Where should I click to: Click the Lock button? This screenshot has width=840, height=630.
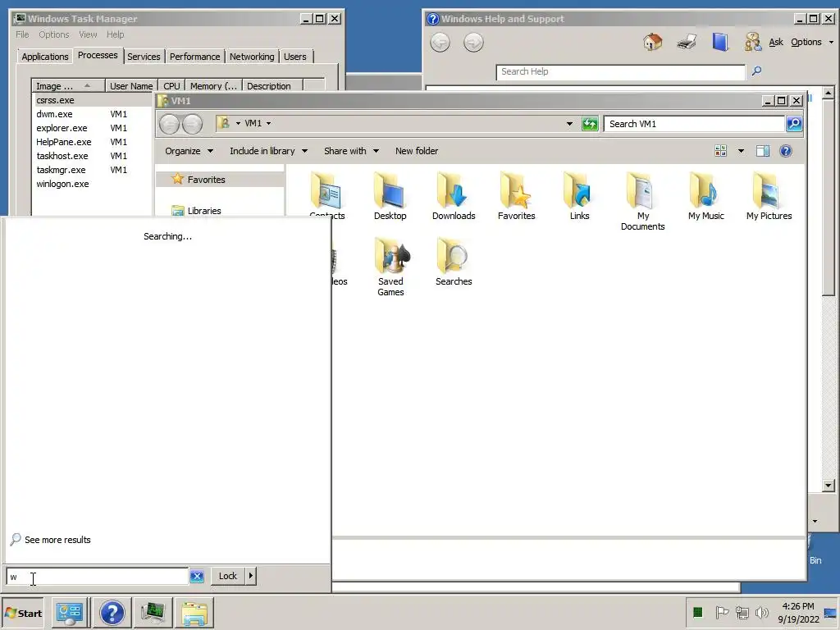click(x=228, y=576)
